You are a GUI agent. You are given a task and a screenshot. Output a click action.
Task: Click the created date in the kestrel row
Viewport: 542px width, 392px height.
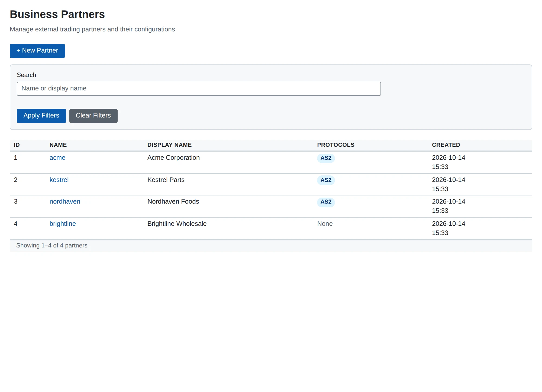click(449, 184)
